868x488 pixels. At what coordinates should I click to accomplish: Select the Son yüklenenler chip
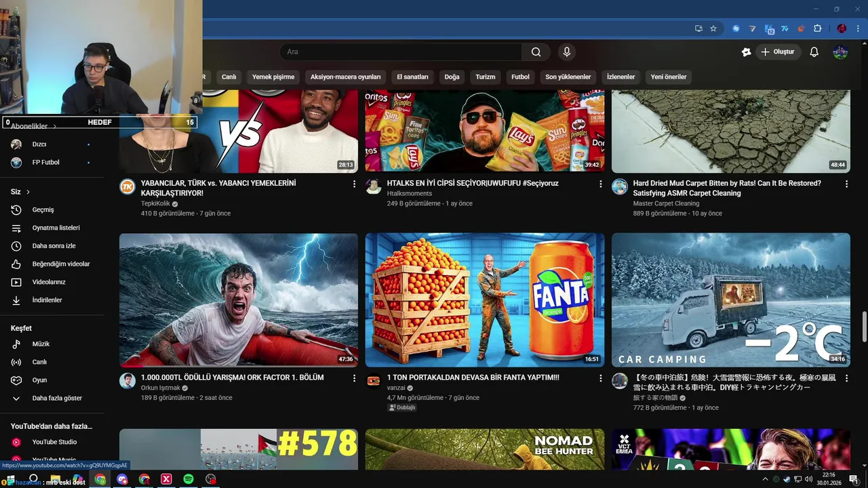coord(568,77)
